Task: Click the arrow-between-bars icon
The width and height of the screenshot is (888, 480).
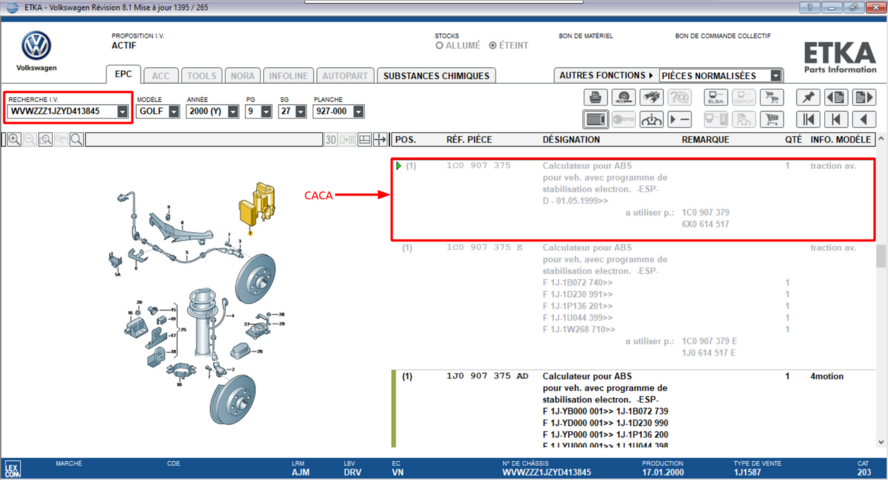Action: (380, 139)
